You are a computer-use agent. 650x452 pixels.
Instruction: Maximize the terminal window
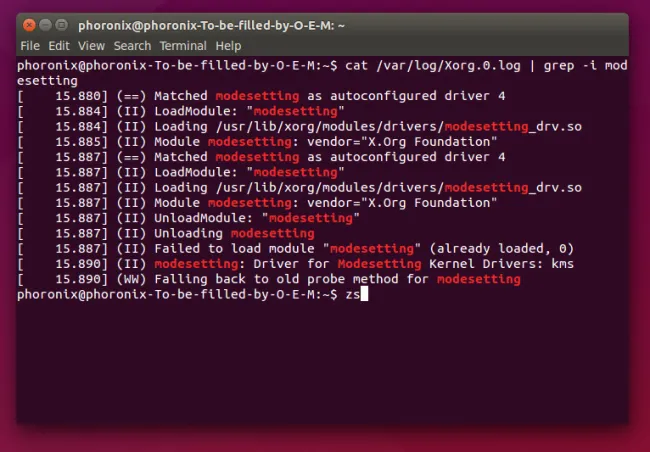coord(61,25)
